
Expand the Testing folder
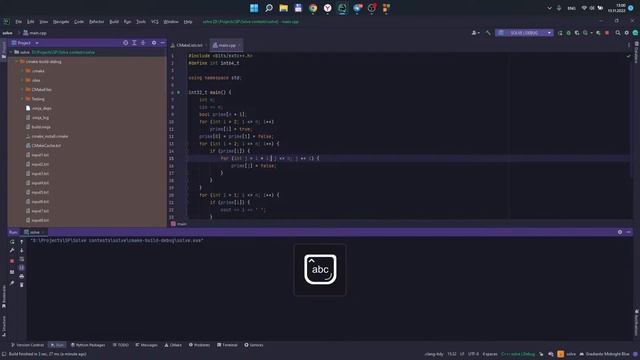(x=22, y=99)
